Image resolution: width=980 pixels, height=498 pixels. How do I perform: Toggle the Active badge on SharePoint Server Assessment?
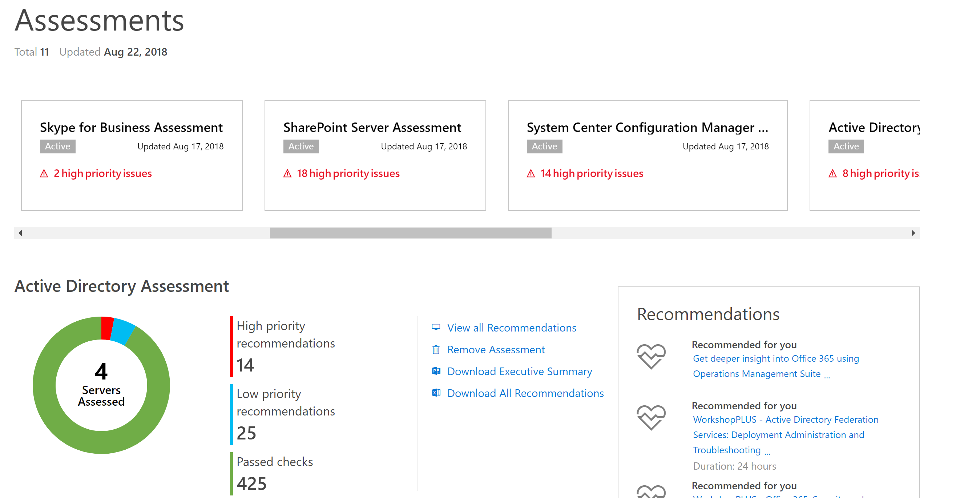[301, 146]
